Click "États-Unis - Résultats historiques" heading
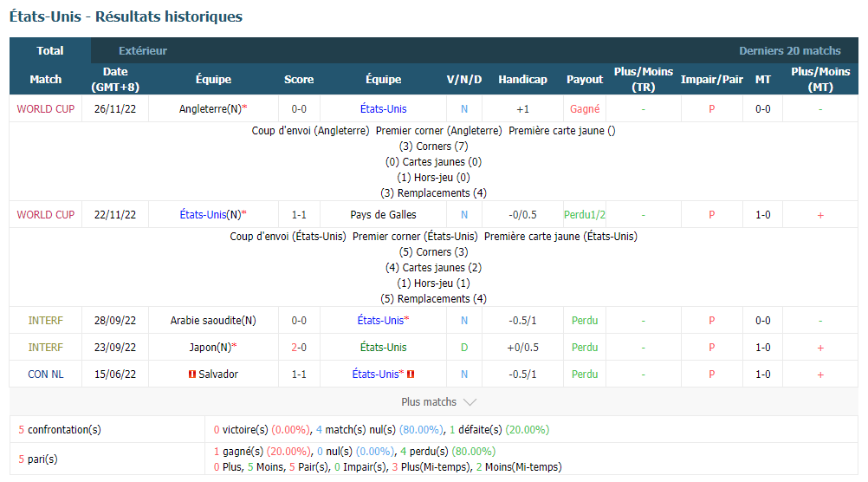Viewport: 868px width, 482px height. (126, 16)
